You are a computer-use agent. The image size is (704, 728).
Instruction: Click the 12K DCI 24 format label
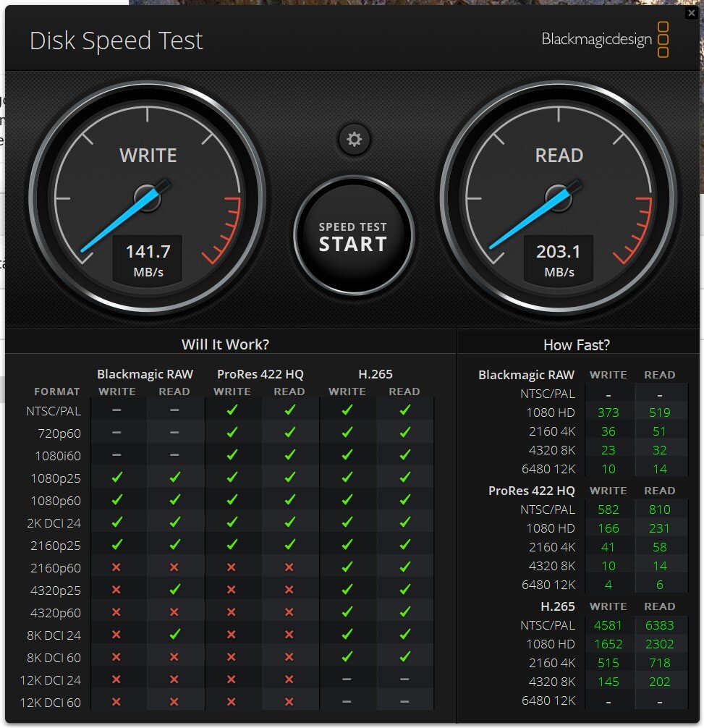pyautogui.click(x=50, y=680)
